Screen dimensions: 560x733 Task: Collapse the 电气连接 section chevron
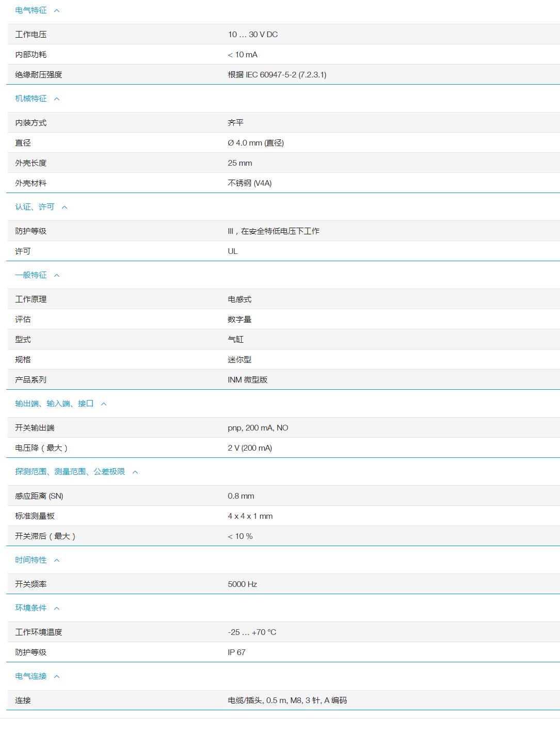click(57, 675)
